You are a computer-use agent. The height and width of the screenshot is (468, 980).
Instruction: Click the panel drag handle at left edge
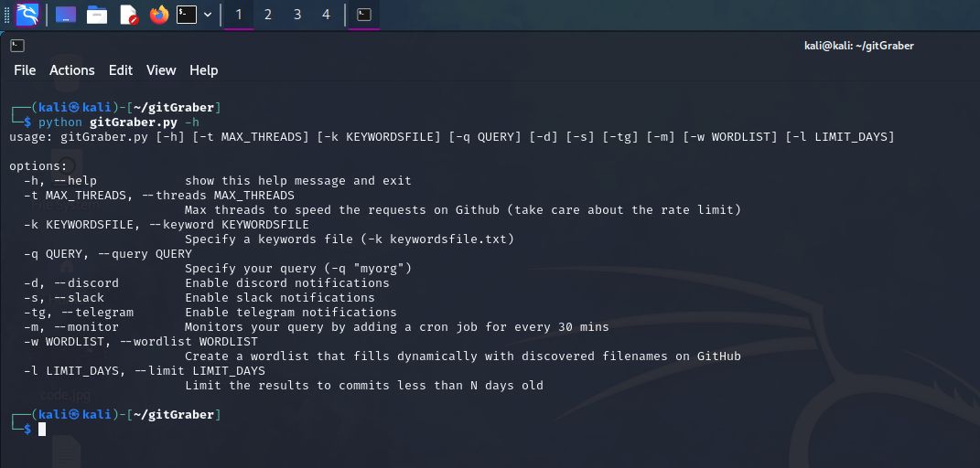7,15
